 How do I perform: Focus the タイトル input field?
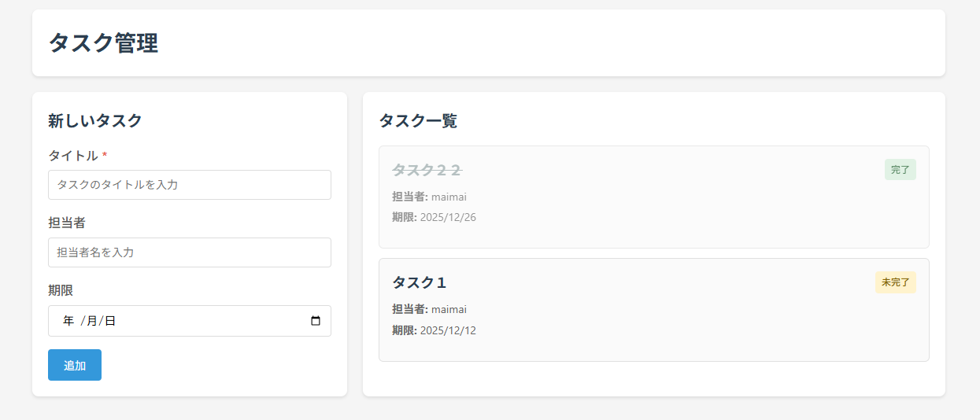(x=189, y=185)
